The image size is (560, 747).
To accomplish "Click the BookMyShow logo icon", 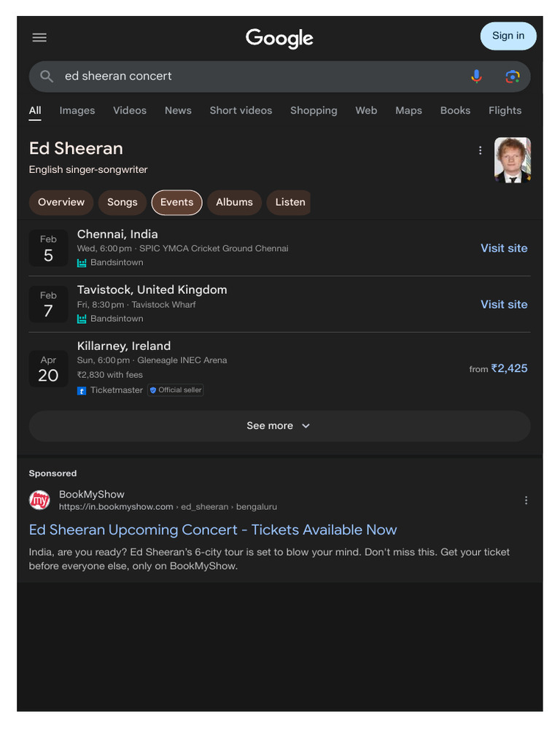I will 39,500.
